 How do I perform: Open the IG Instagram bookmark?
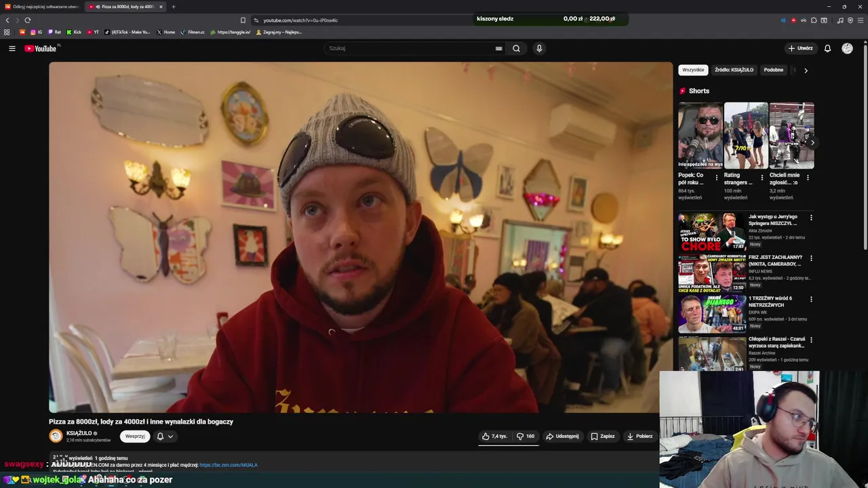[x=37, y=32]
